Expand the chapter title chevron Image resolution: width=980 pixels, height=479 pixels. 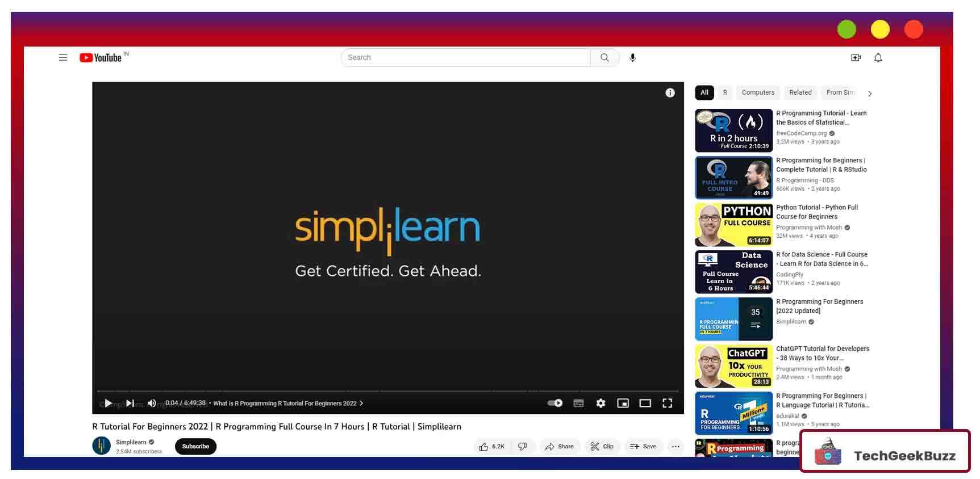[361, 404]
